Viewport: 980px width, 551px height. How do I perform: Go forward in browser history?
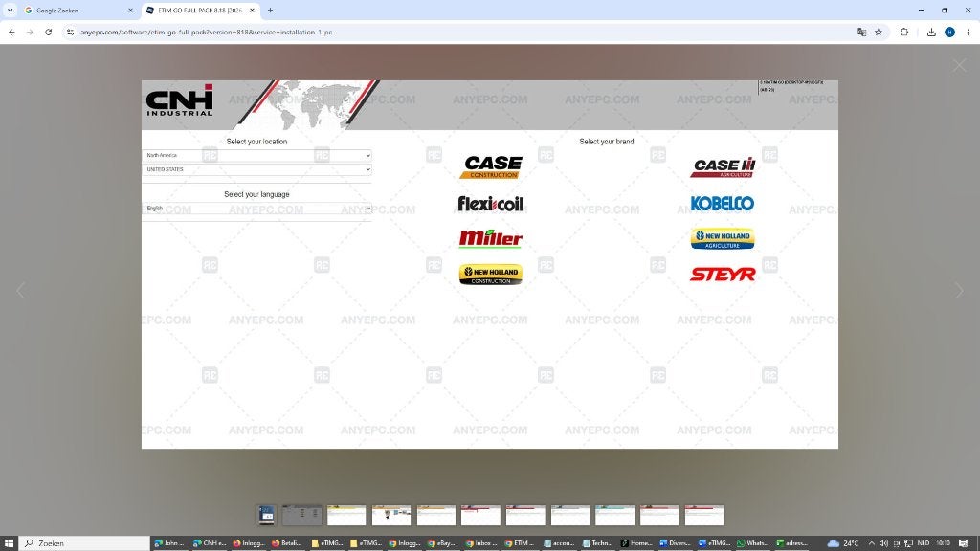click(x=30, y=32)
